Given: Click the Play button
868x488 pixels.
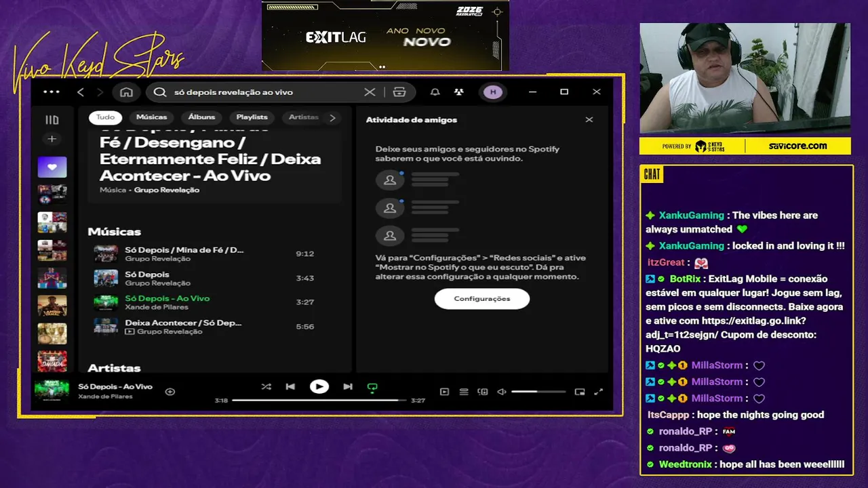Looking at the screenshot, I should tap(319, 386).
